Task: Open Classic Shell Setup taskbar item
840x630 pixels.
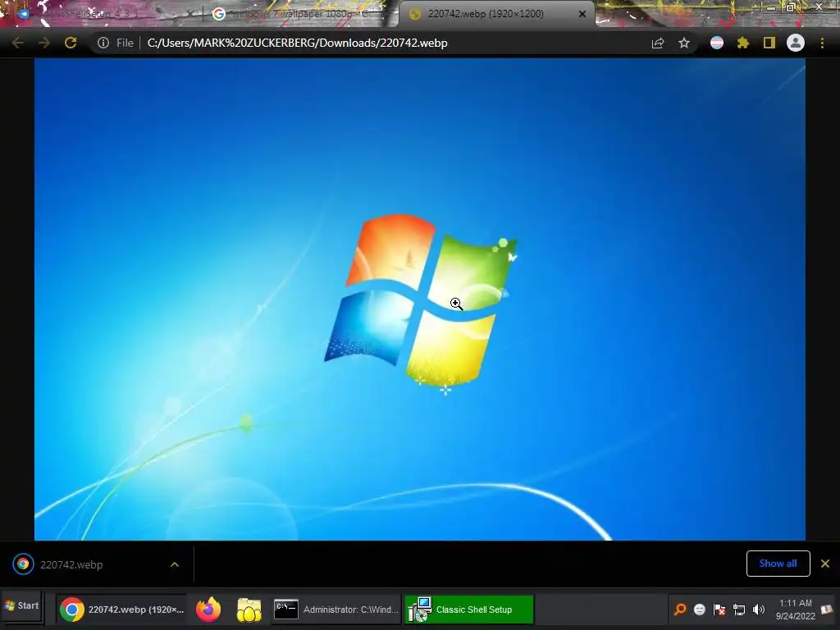Action: point(468,609)
